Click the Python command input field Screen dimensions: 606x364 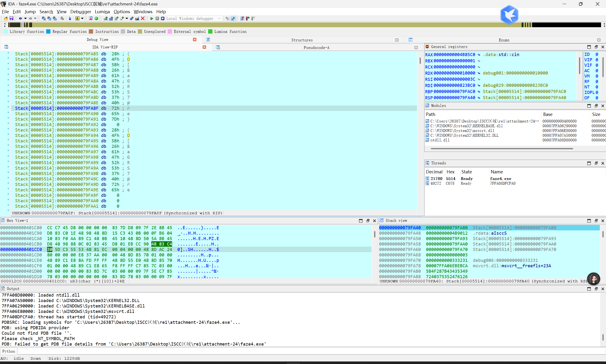pyautogui.click(x=295, y=351)
